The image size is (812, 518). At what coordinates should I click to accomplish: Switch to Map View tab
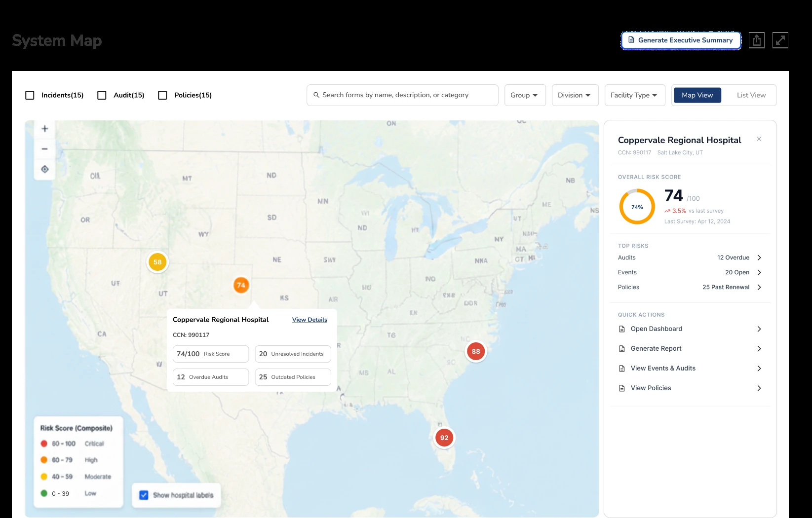pos(697,95)
